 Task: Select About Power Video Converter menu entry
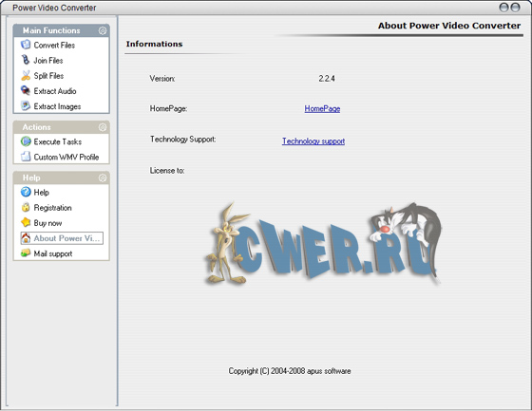(x=62, y=238)
